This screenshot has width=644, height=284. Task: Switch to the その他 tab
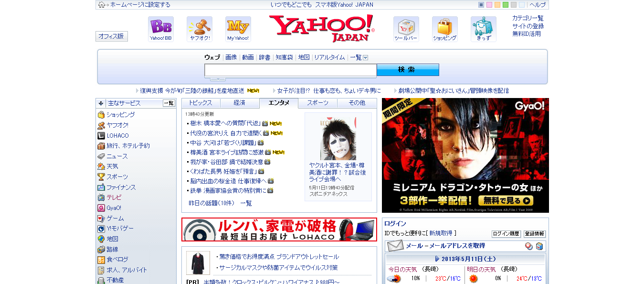[357, 103]
